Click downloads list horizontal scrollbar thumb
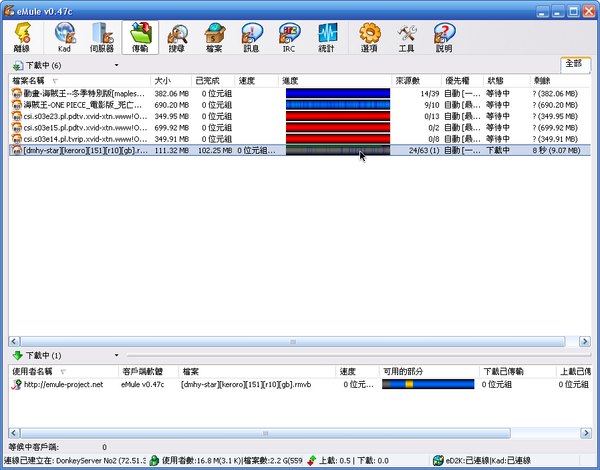600x470 pixels. 293,341
